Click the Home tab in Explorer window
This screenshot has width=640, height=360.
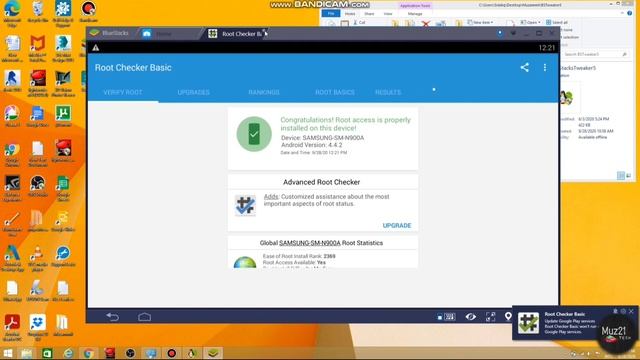click(x=350, y=13)
